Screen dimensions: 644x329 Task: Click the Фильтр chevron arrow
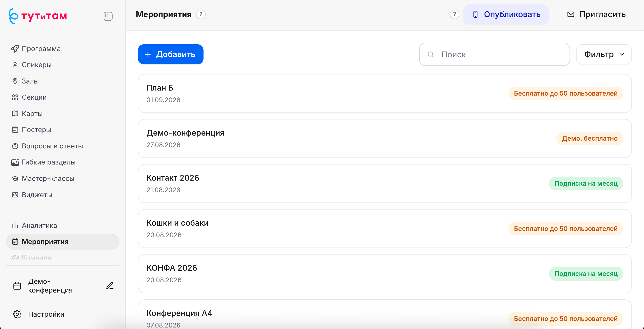(622, 54)
